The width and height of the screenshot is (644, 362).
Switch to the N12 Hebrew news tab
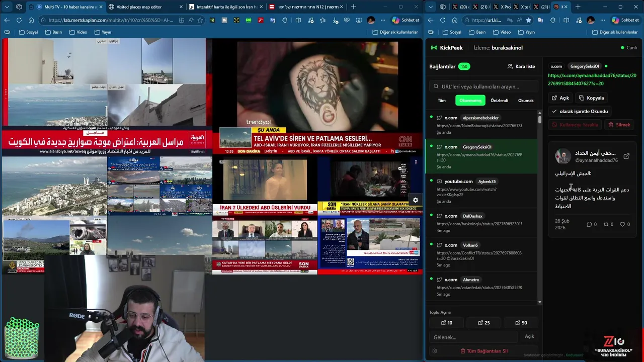[x=306, y=7]
